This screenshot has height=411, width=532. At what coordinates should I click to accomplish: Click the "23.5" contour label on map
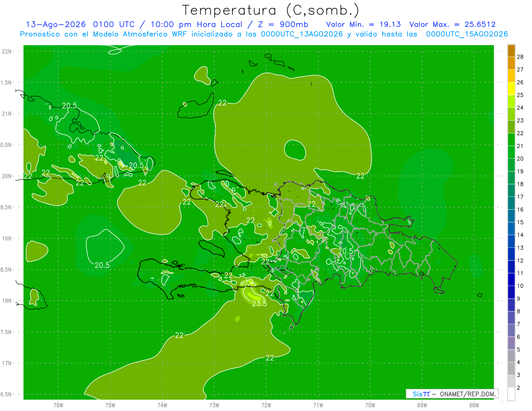(x=259, y=304)
